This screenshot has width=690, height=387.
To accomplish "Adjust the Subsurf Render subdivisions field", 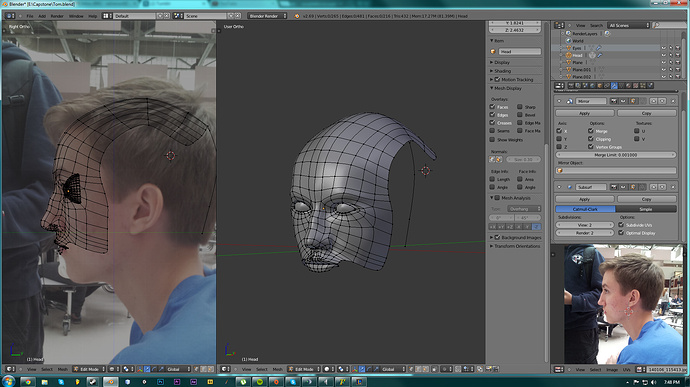I will coord(585,233).
